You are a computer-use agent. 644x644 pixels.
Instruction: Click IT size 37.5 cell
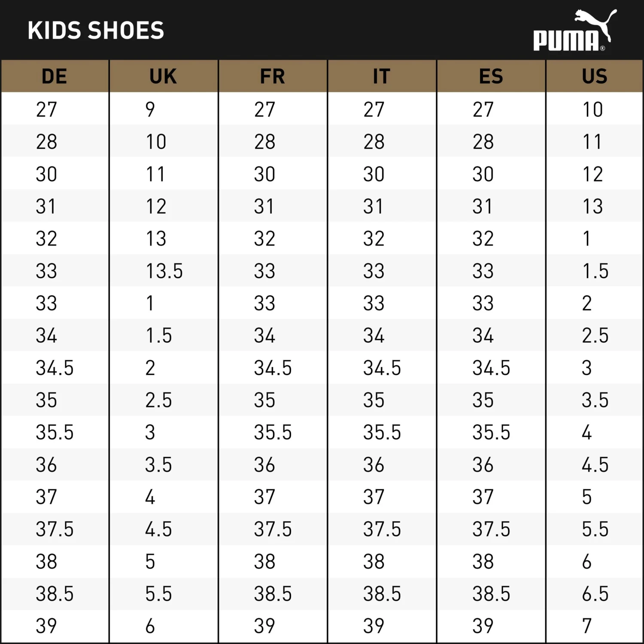pos(382,529)
